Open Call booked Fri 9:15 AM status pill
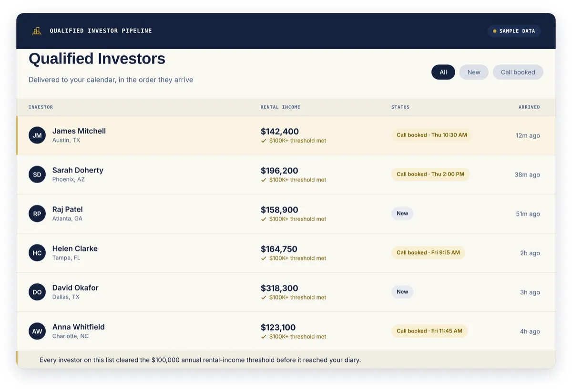Image resolution: width=572 pixels, height=392 pixels. tap(428, 252)
